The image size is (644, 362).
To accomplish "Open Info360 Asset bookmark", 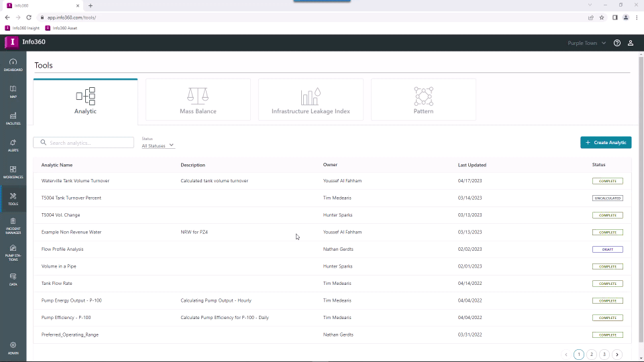I will pos(61,28).
